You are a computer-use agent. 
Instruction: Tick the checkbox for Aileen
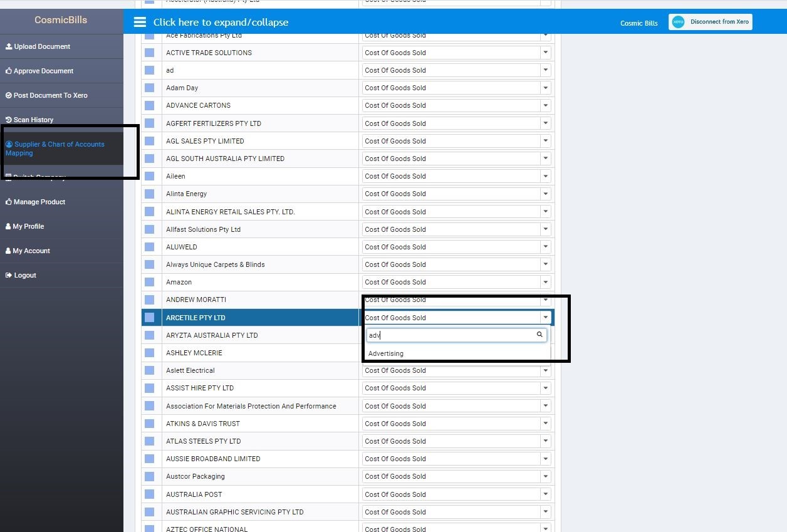click(x=149, y=176)
